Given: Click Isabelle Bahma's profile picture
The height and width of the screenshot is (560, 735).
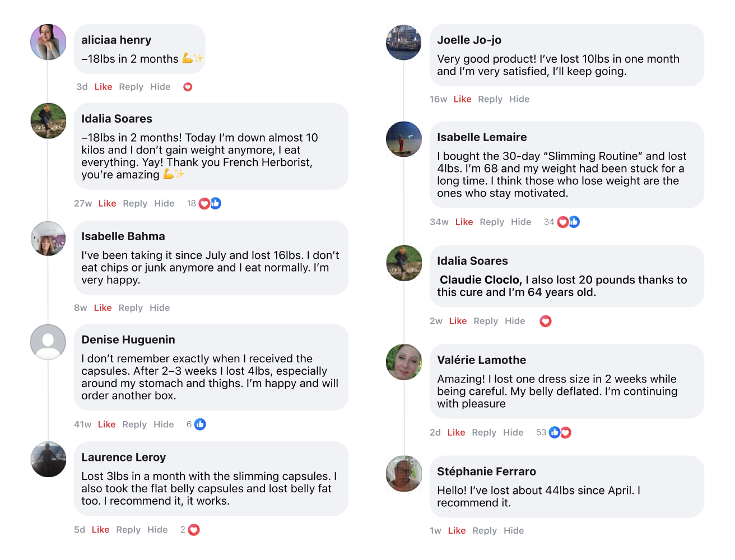Looking at the screenshot, I should (48, 239).
